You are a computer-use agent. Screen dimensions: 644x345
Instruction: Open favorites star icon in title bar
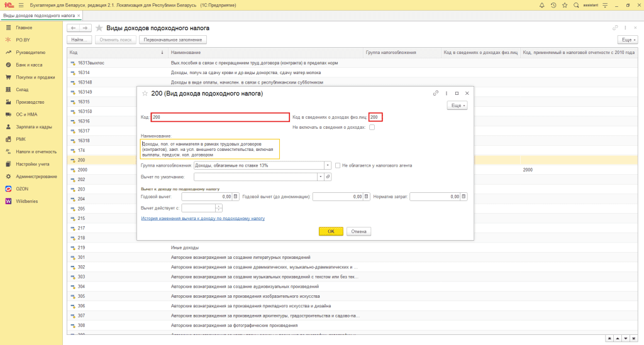pos(565,5)
